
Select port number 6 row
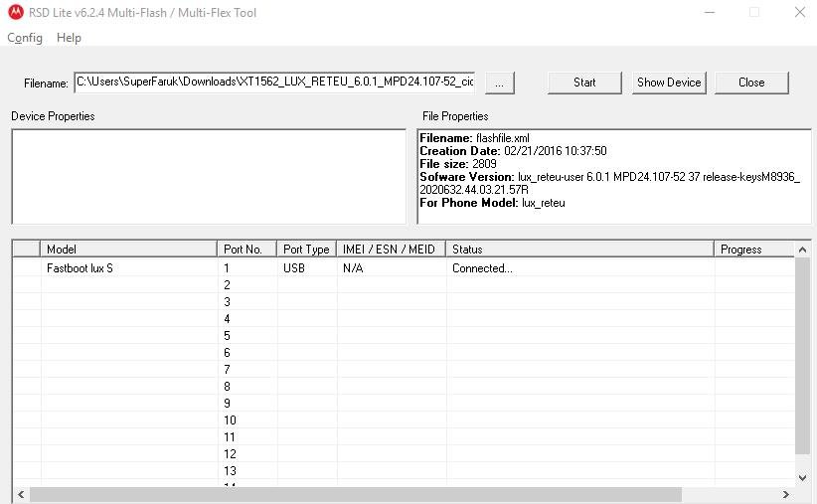(404, 352)
